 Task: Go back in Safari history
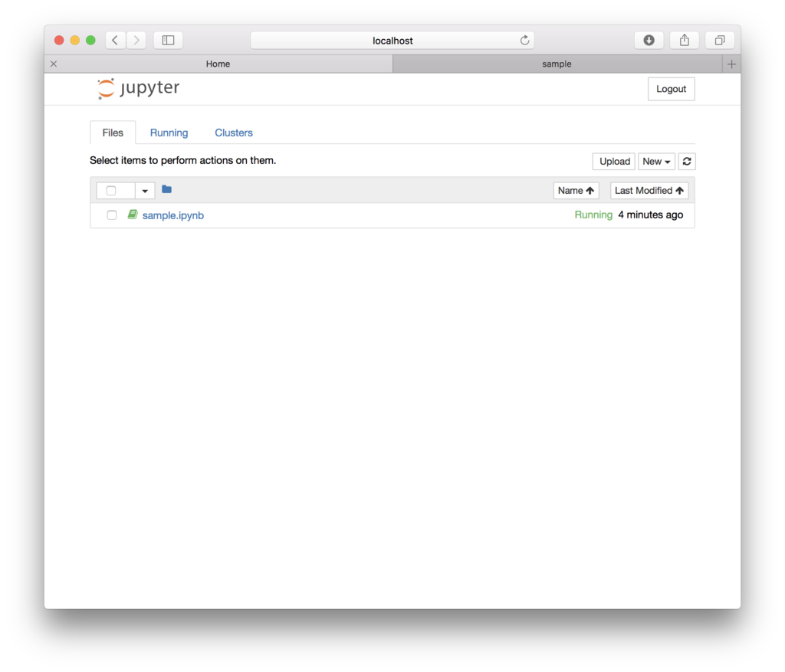pyautogui.click(x=115, y=40)
